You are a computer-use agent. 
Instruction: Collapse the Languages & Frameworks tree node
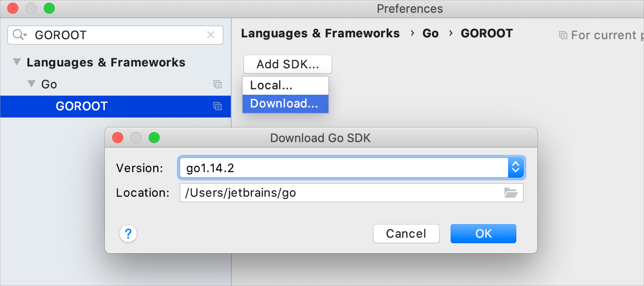click(17, 62)
